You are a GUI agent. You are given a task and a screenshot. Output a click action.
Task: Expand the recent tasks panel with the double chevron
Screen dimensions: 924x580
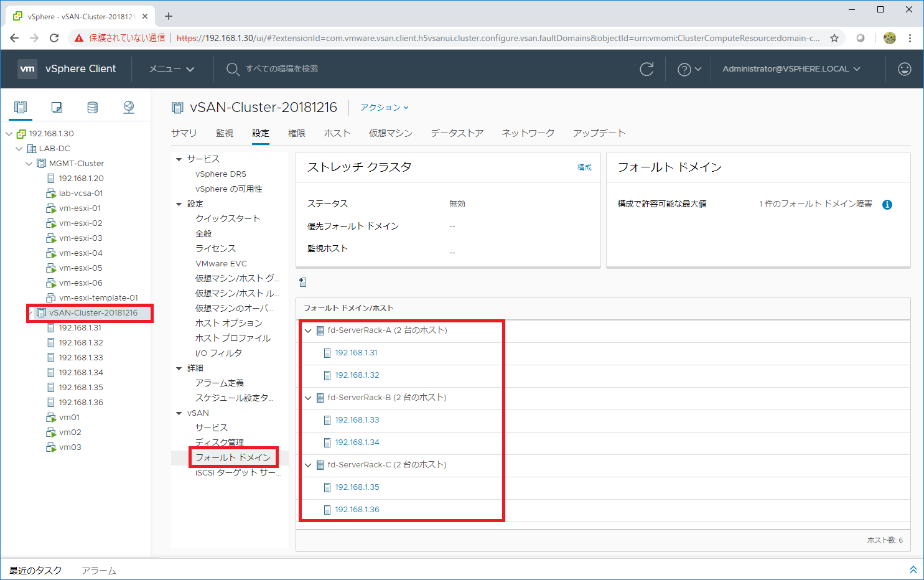913,570
